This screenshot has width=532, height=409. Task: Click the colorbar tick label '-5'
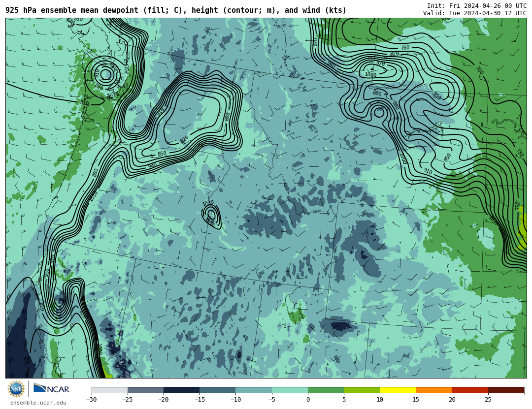(x=271, y=400)
